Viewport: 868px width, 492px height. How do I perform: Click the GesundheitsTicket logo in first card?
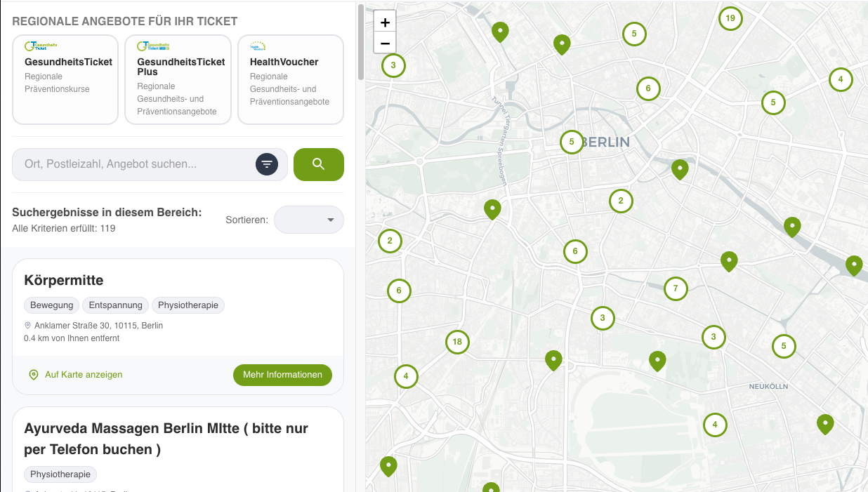pyautogui.click(x=41, y=46)
